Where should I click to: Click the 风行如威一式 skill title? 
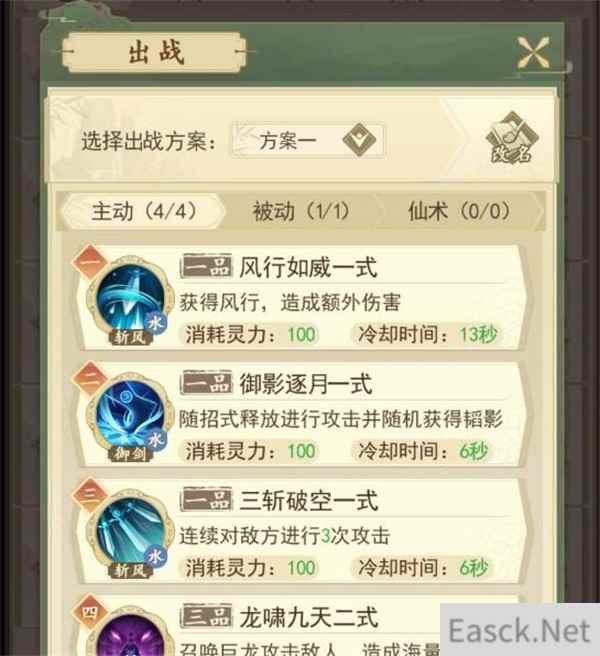coord(308,268)
